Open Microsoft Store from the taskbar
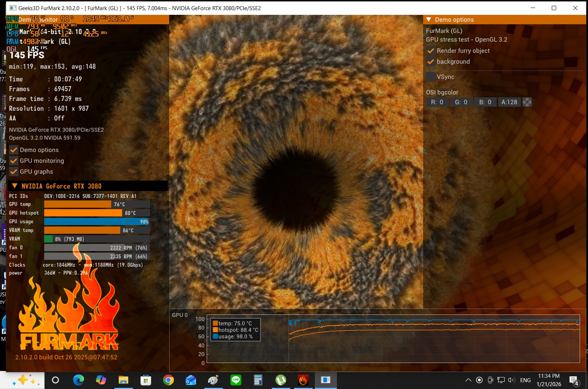Image resolution: width=588 pixels, height=389 pixels. pos(146,380)
